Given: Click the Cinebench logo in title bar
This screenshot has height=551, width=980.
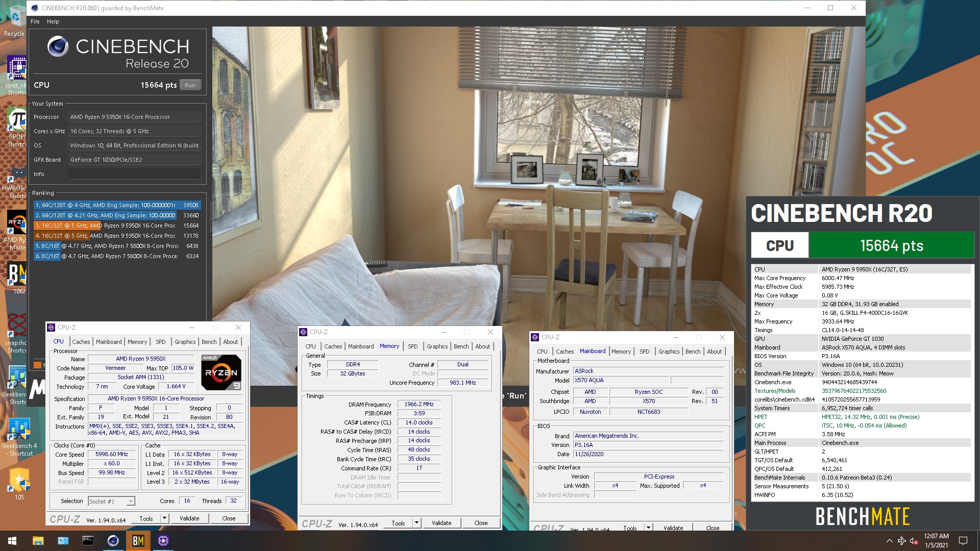Looking at the screenshot, I should [35, 8].
